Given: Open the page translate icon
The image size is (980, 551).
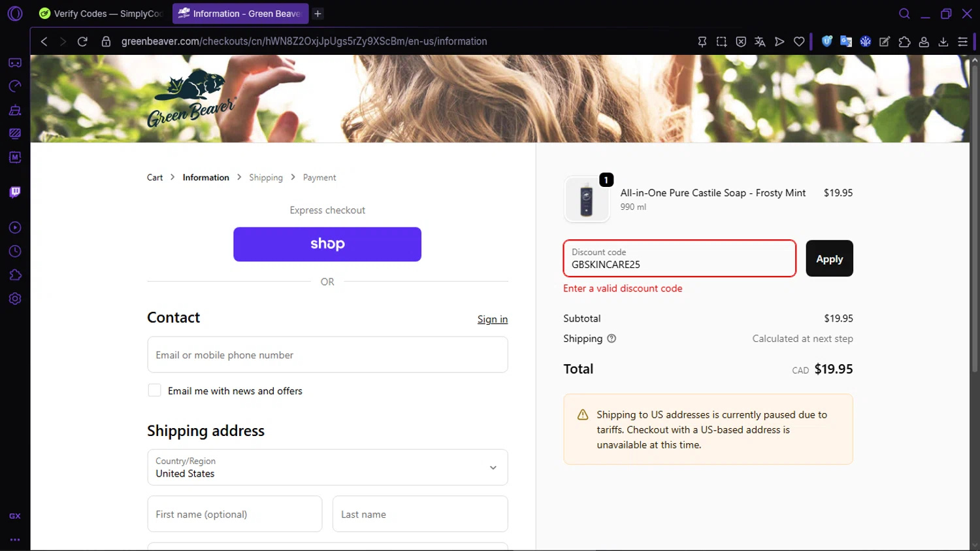Looking at the screenshot, I should point(760,41).
